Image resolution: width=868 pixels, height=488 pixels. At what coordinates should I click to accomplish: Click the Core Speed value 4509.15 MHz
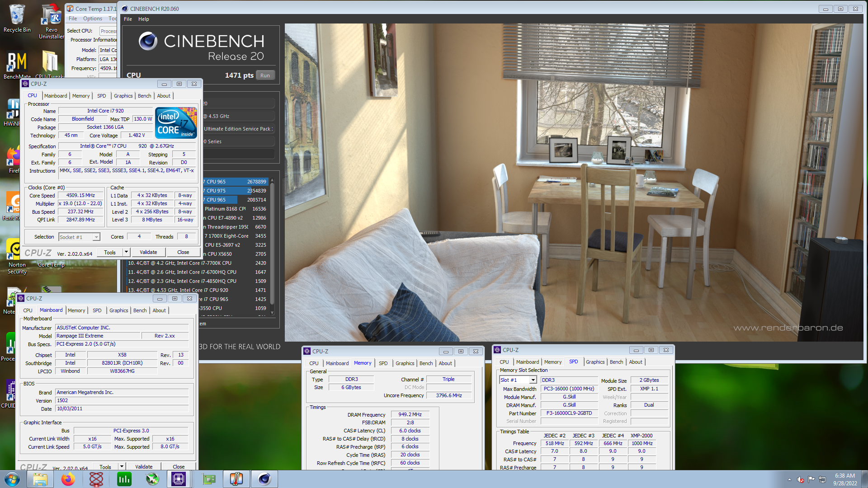80,196
